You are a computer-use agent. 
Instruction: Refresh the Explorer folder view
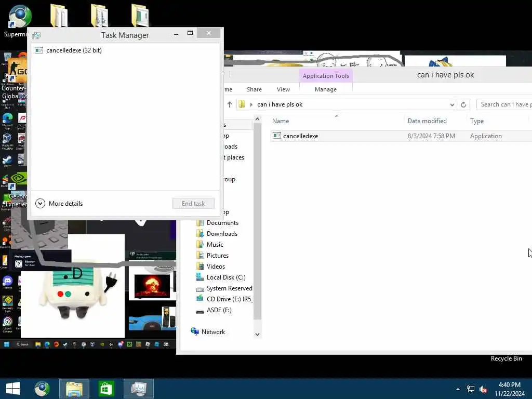[x=463, y=104]
